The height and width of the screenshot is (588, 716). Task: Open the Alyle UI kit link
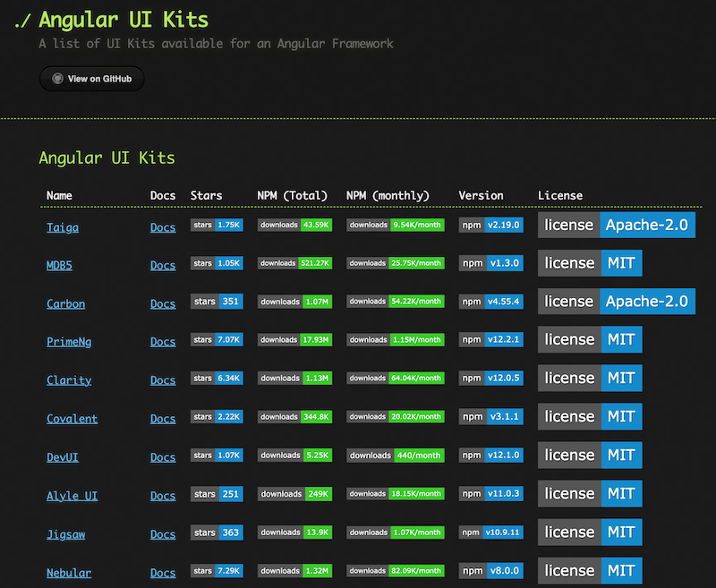72,496
